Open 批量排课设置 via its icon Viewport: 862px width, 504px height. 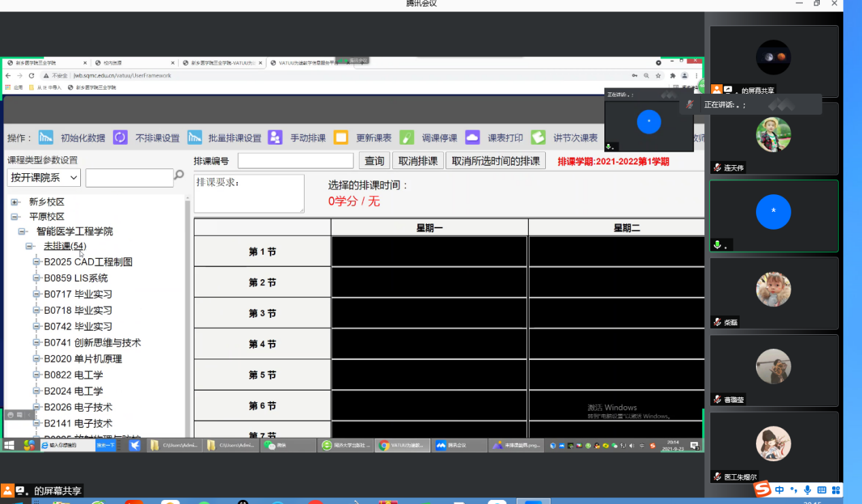click(x=195, y=138)
